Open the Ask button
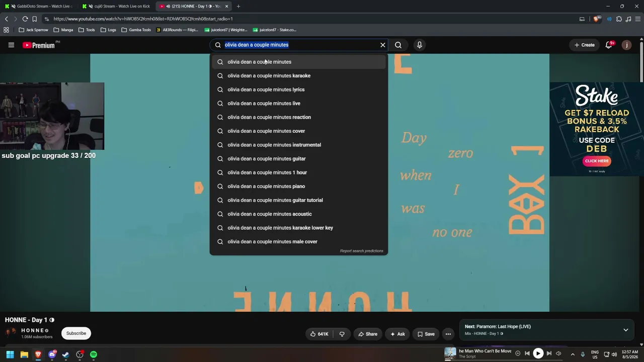This screenshot has height=362, width=644. point(397,334)
